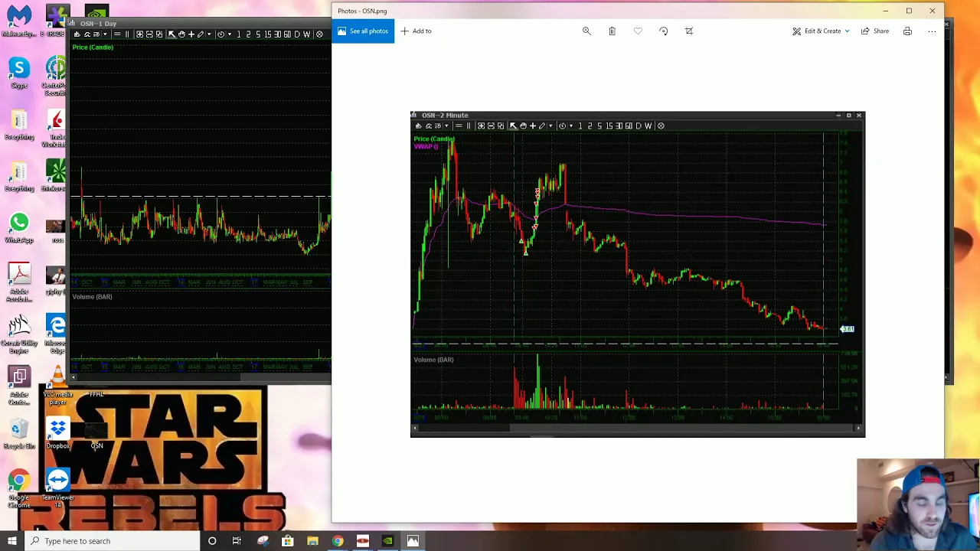
Task: Switch 1 Day chart to 1 minute interval
Action: coord(239,34)
